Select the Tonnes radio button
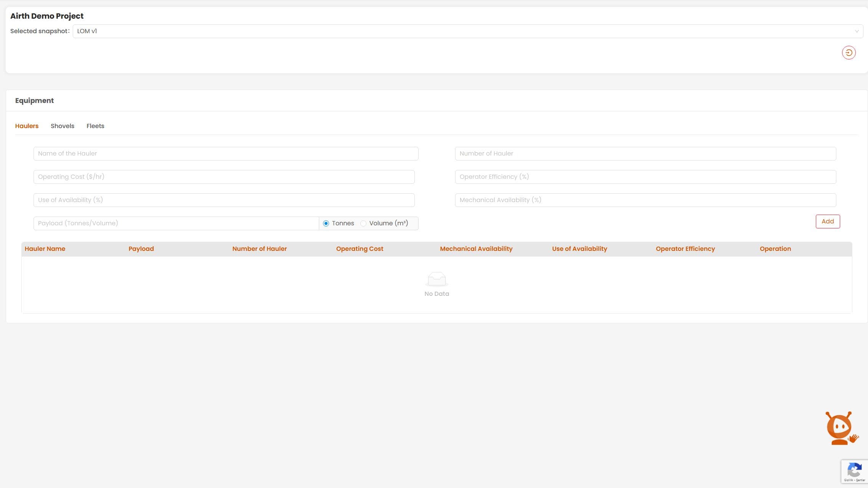 (326, 223)
